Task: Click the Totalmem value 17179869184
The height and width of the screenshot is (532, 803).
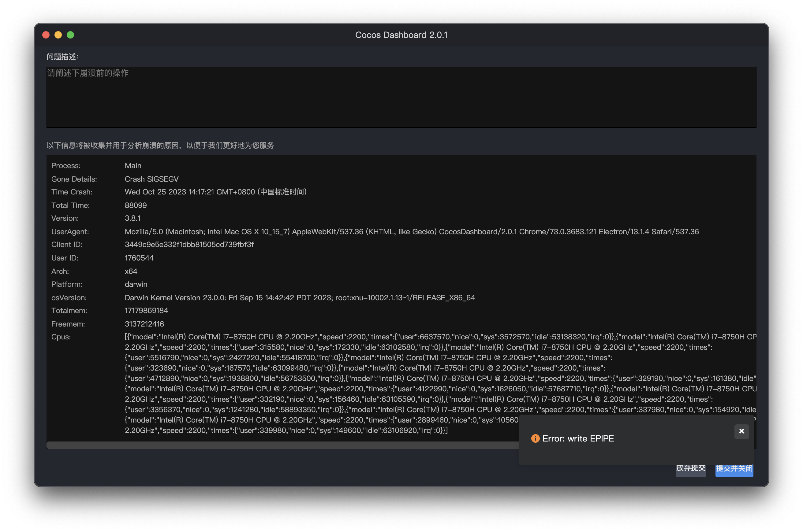Action: pos(146,310)
